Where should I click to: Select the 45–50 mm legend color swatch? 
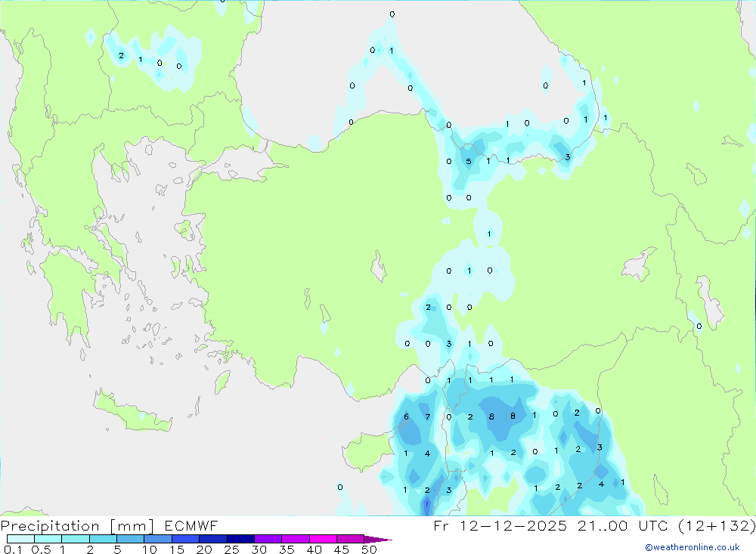coord(351,539)
